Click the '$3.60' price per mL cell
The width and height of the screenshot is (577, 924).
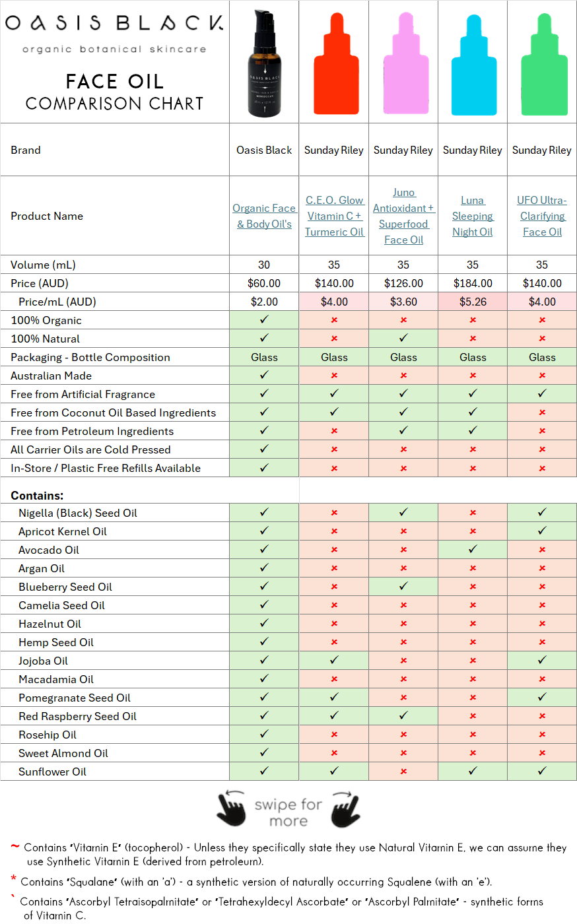click(403, 302)
